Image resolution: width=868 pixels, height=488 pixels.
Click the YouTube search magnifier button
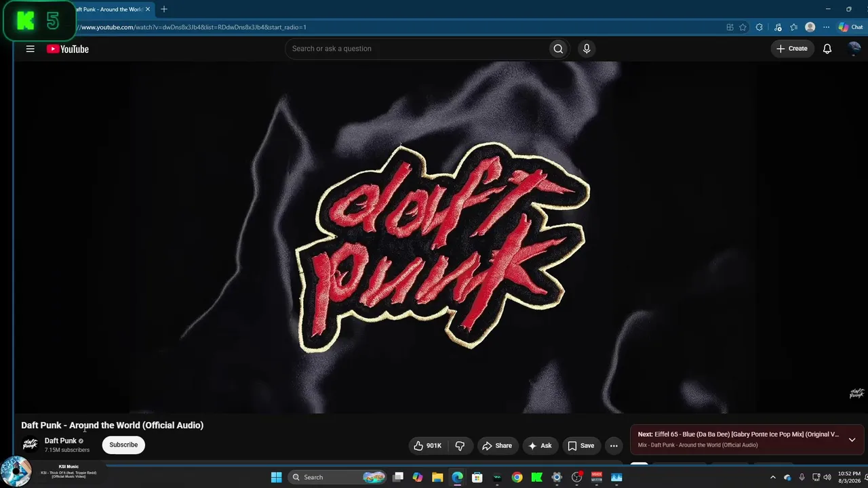tap(558, 49)
